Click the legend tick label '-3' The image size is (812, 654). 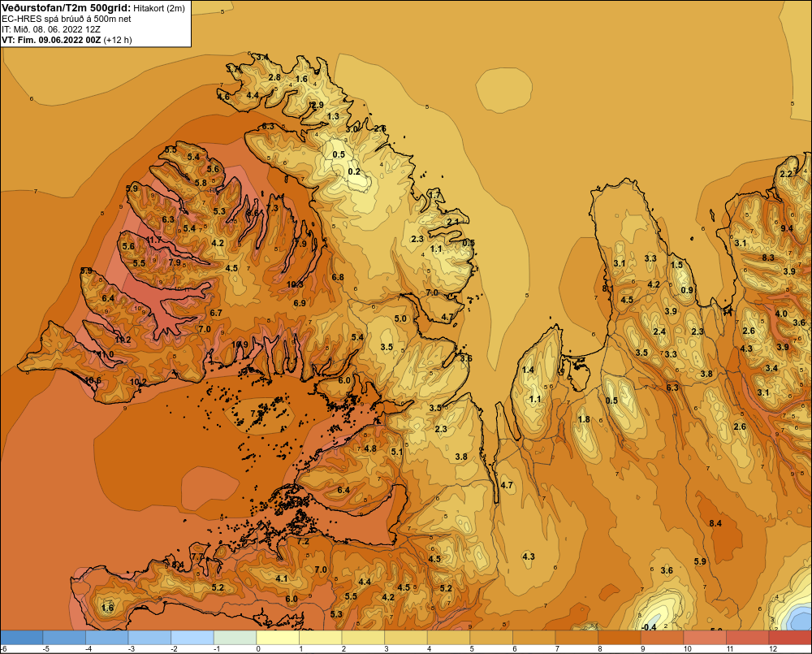(131, 649)
